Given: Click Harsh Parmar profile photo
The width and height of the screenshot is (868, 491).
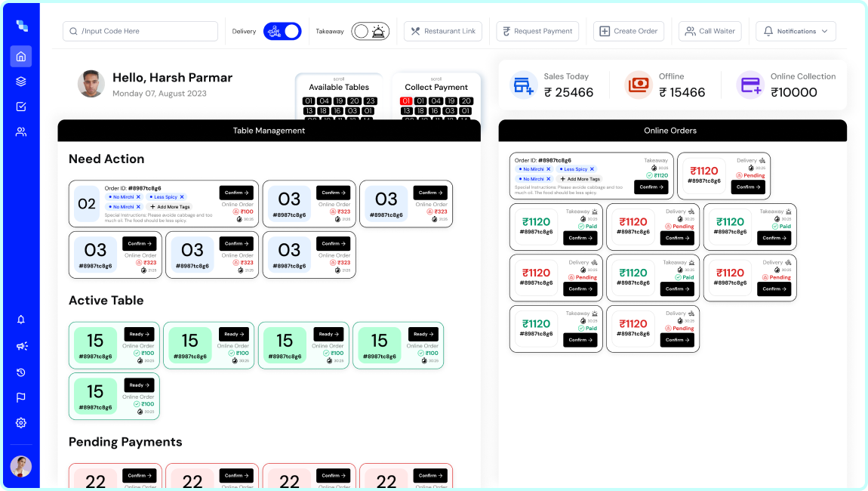Looking at the screenshot, I should 91,84.
